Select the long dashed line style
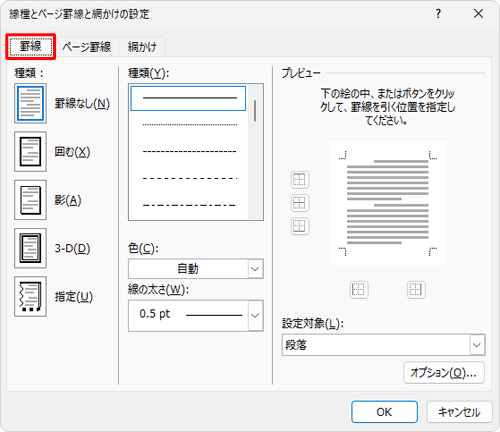The image size is (500, 432). 190,178
